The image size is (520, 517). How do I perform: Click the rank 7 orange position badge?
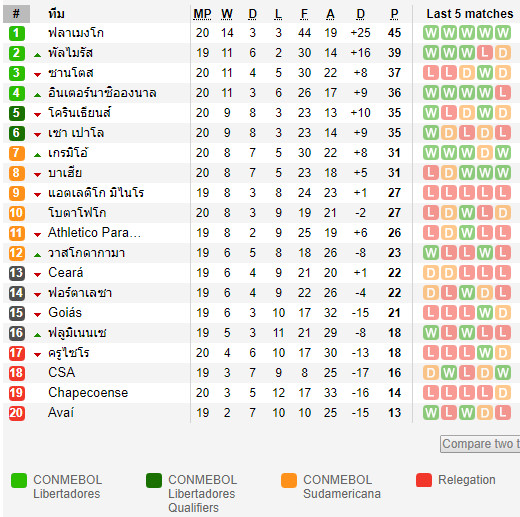point(17,153)
